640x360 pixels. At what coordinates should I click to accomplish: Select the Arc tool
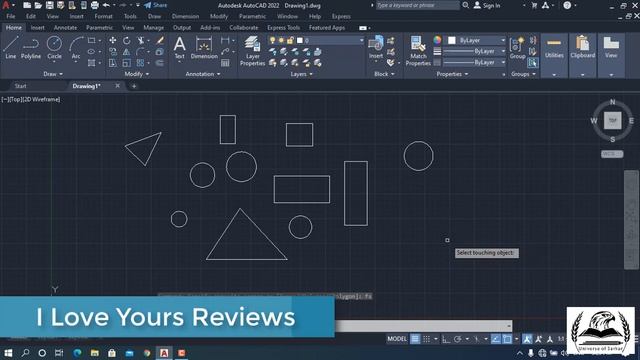tap(76, 48)
